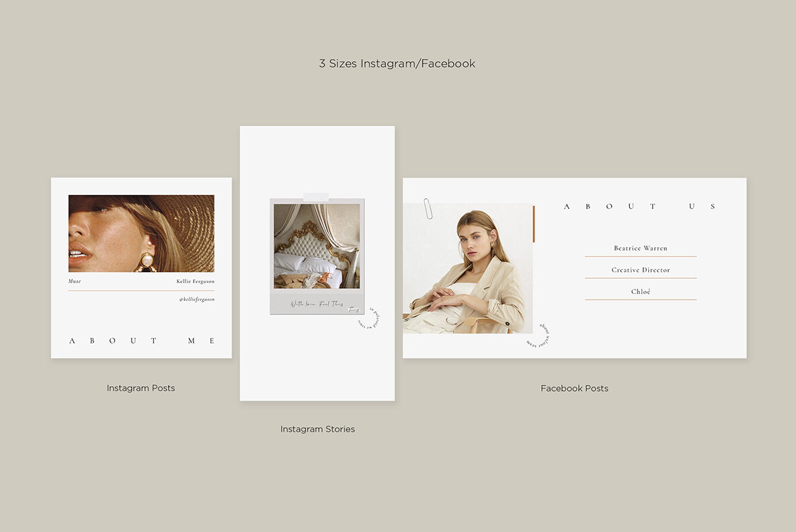Switch to the 'Instagram Posts' section
This screenshot has height=532, width=796.
point(141,388)
